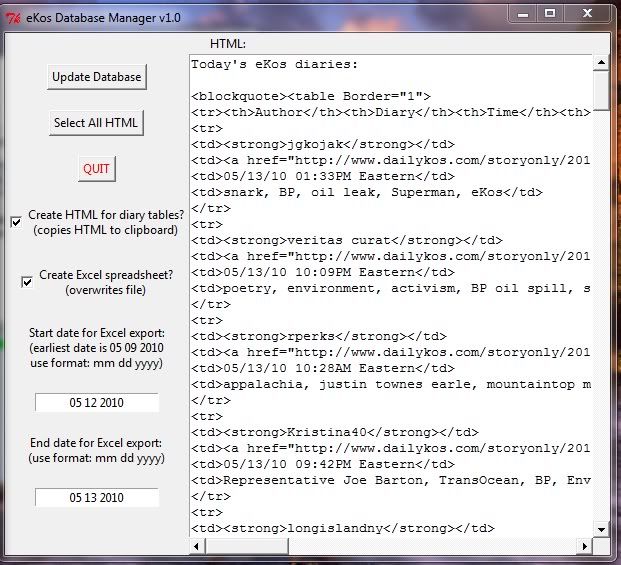The width and height of the screenshot is (621, 565).
Task: Click the start date field with 05 12 2010
Action: point(97,402)
